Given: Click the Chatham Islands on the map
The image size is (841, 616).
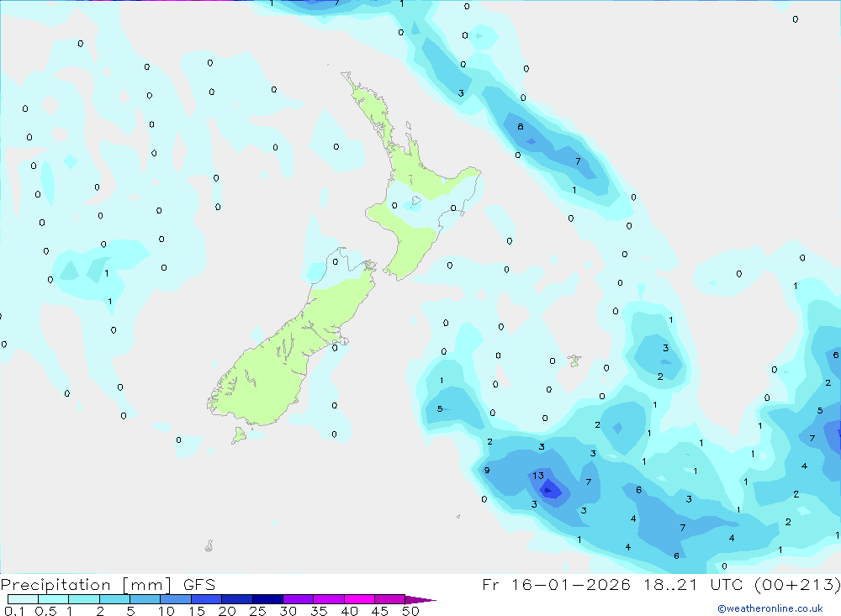Looking at the screenshot, I should 574,361.
